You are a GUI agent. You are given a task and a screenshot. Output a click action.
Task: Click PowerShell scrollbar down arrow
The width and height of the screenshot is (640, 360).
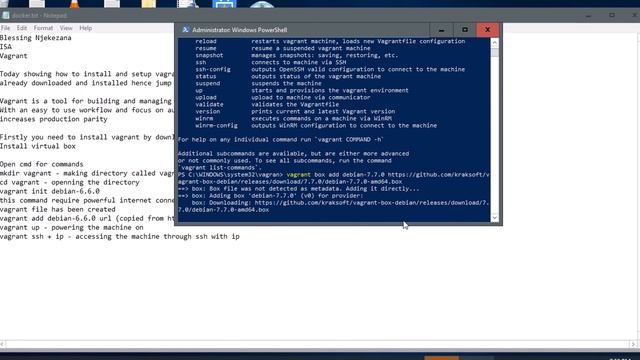tap(495, 218)
